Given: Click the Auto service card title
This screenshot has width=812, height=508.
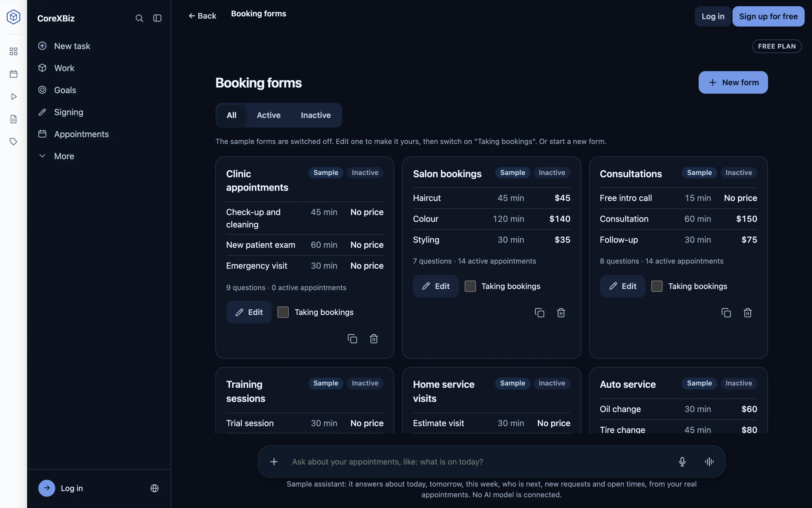Looking at the screenshot, I should click(x=628, y=384).
